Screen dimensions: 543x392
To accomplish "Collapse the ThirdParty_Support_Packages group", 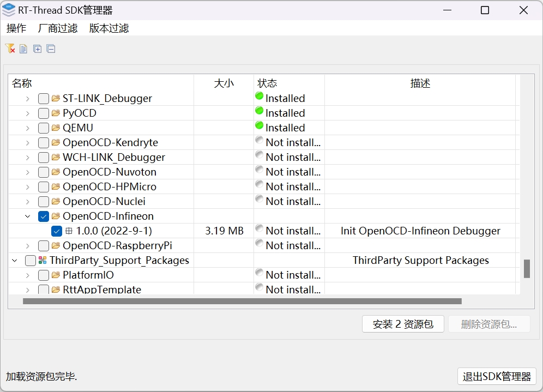I will (x=15, y=261).
